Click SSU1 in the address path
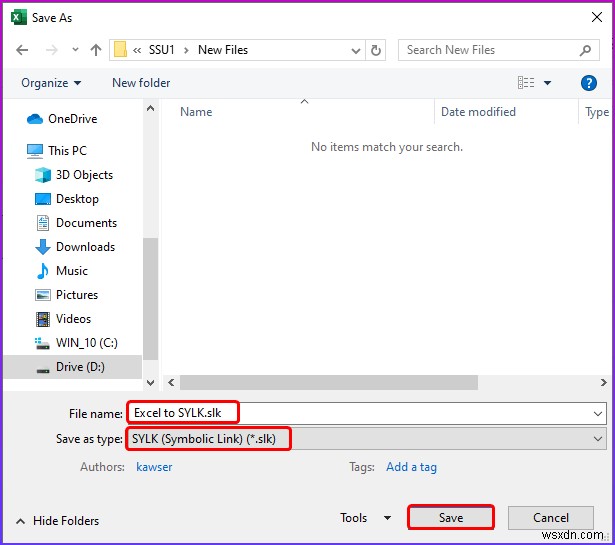The image size is (615, 545). click(161, 50)
